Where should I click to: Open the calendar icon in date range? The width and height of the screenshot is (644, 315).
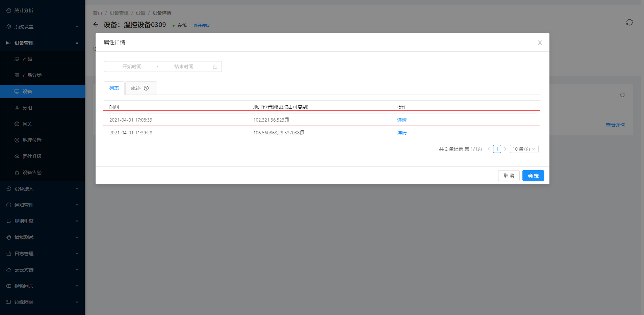215,67
